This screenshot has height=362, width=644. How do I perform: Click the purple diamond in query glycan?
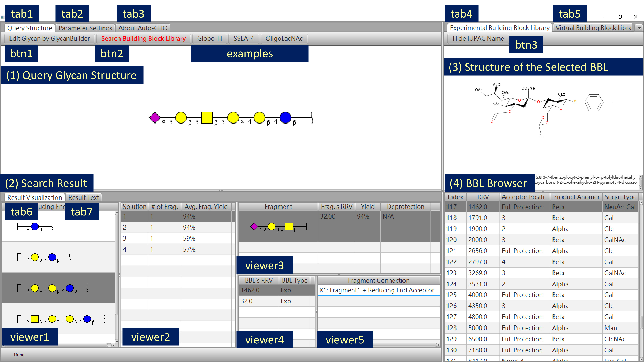point(155,118)
